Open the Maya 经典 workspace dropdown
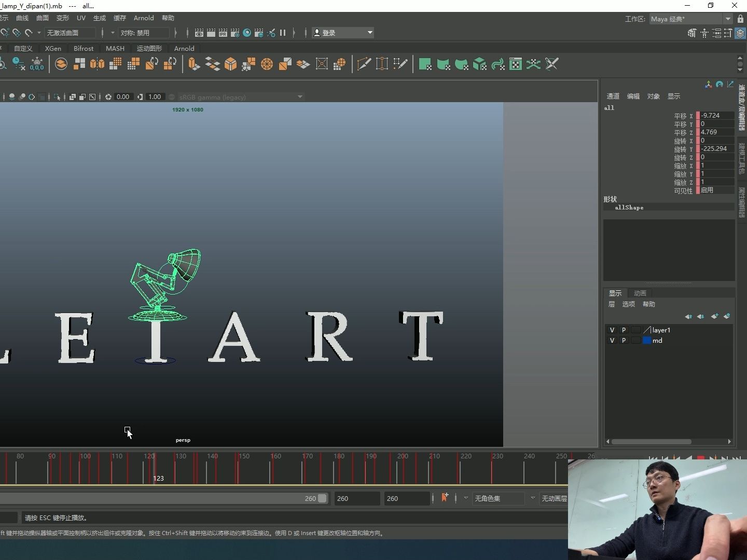This screenshot has width=747, height=560. [728, 19]
